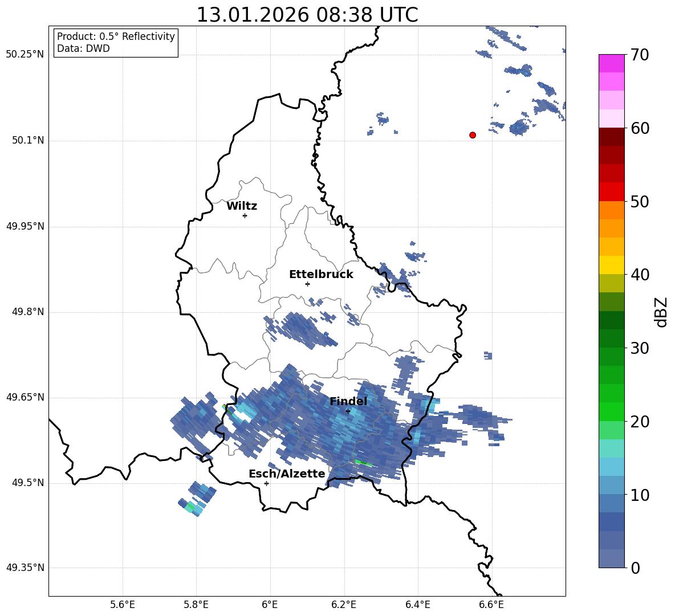Click the 49.95°N latitude label
Screen dimensions: 675x616
click(25, 226)
